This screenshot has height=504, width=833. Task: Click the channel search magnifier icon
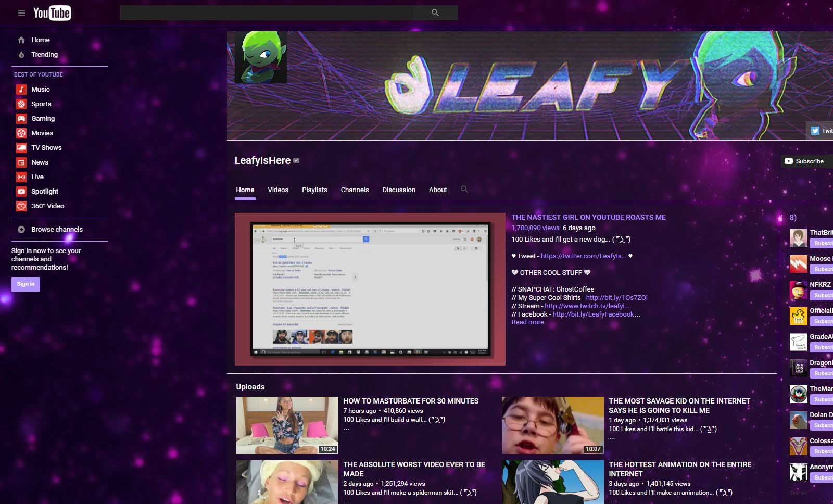(464, 190)
